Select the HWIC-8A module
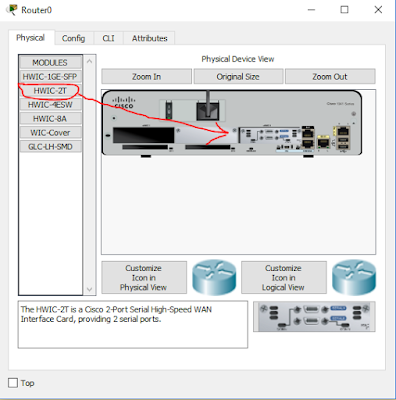 [x=50, y=119]
